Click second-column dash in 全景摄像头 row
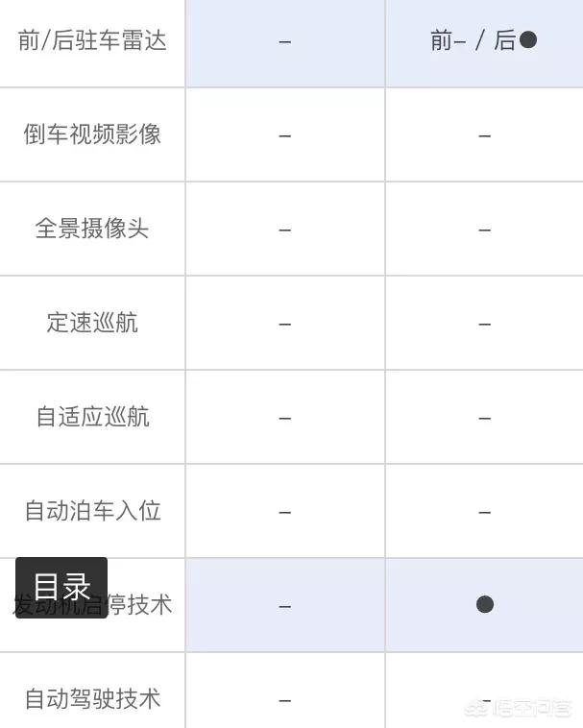 click(484, 230)
